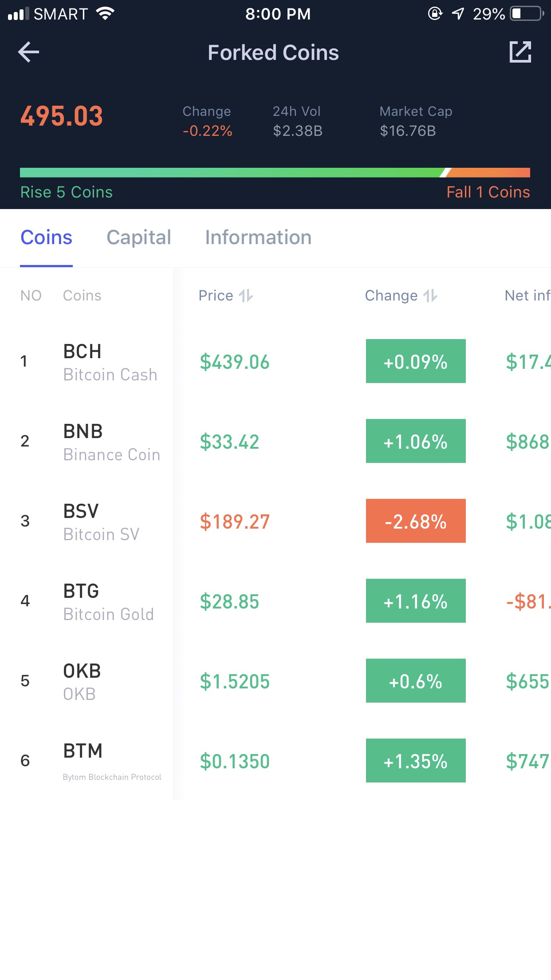Toggle BTM +1.35% change badge
This screenshot has width=551, height=980.
(415, 761)
